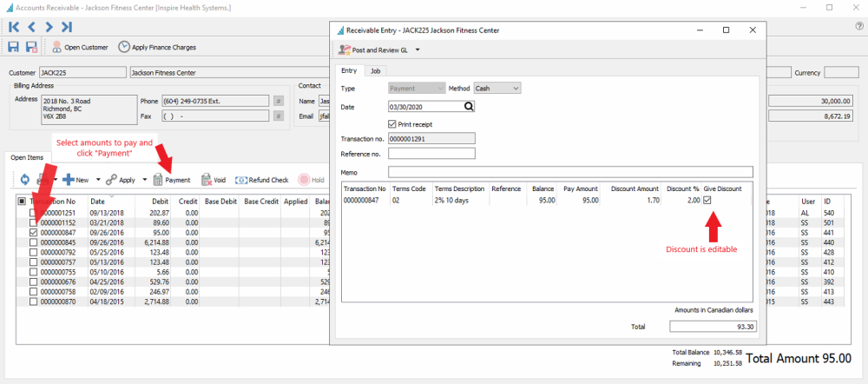The height and width of the screenshot is (384, 868).
Task: Open the Method Cash dropdown
Action: [497, 88]
